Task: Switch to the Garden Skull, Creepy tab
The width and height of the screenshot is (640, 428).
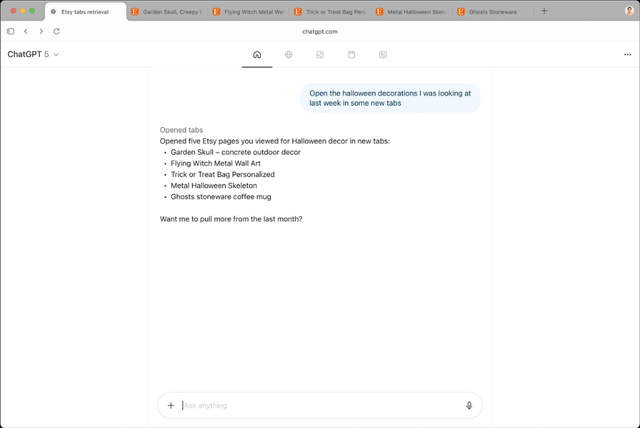Action: (x=167, y=12)
